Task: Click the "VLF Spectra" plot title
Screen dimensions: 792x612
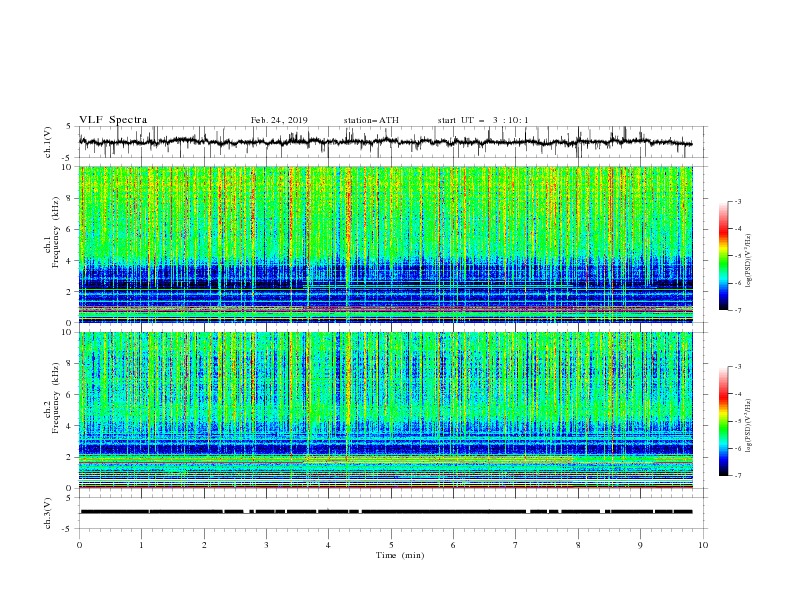Action: tap(113, 120)
